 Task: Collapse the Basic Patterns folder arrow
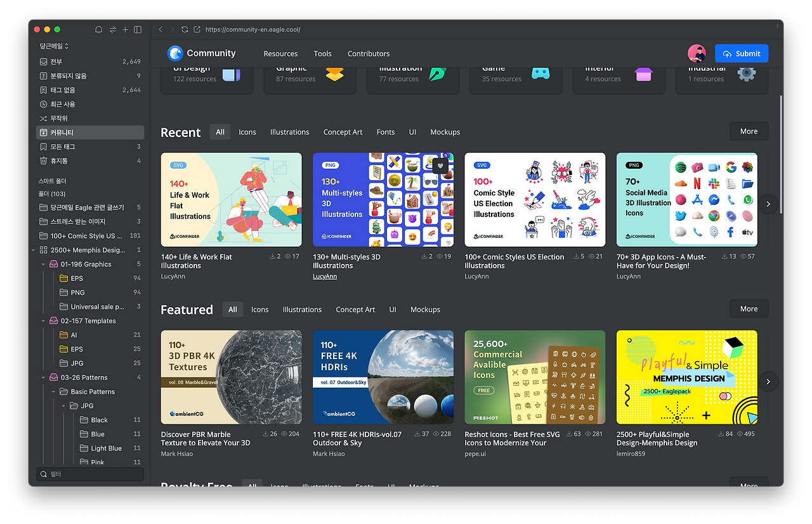coord(53,391)
